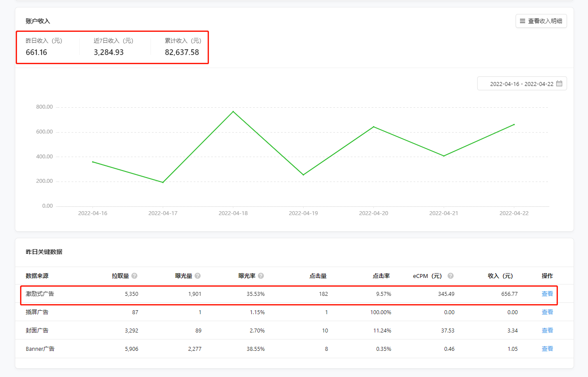Click the chart point for 2022-04-16
Image resolution: width=588 pixels, height=377 pixels.
click(x=92, y=162)
